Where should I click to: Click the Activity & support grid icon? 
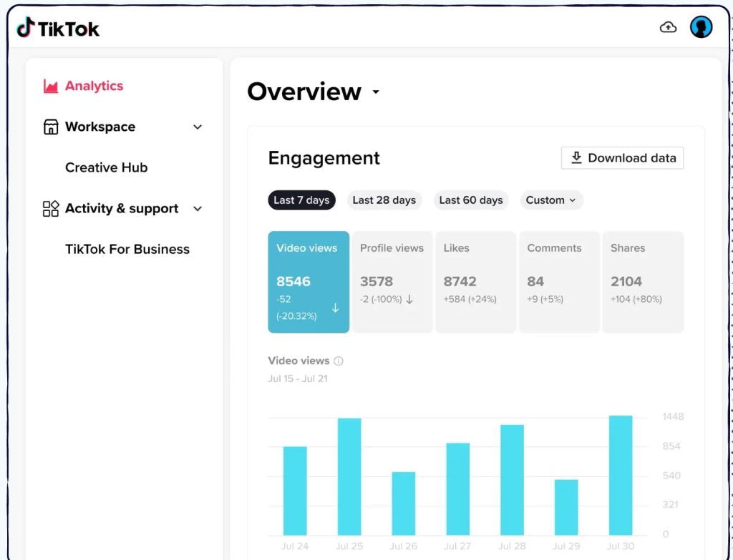51,208
